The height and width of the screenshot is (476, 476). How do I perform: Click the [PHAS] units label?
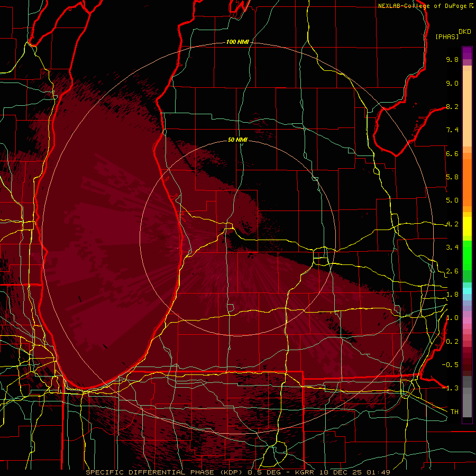point(447,36)
